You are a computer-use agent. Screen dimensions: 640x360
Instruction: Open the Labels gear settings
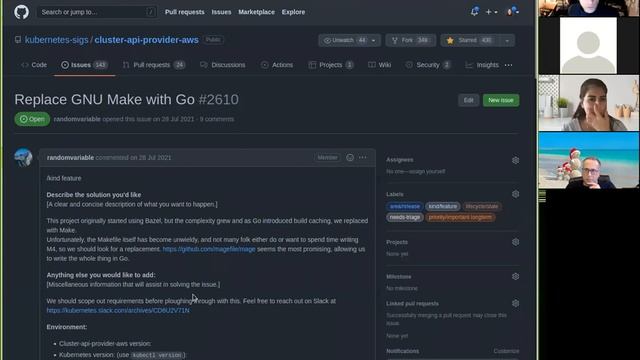click(516, 194)
